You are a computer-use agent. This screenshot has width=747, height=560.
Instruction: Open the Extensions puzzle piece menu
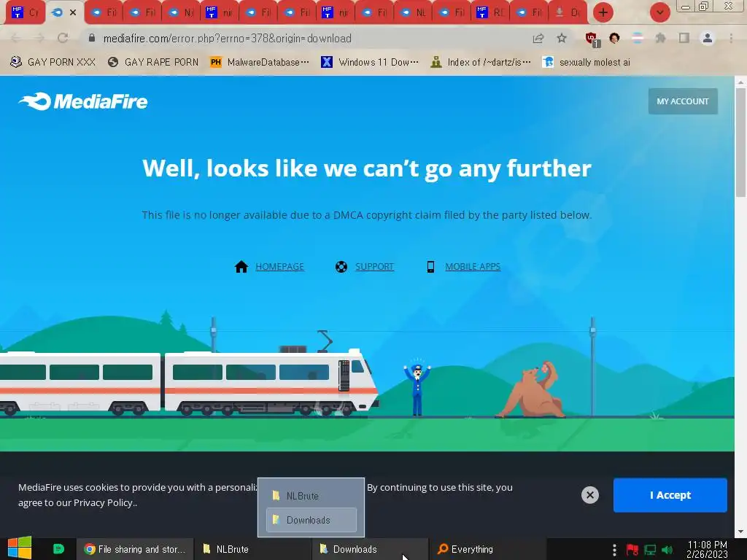tap(660, 38)
